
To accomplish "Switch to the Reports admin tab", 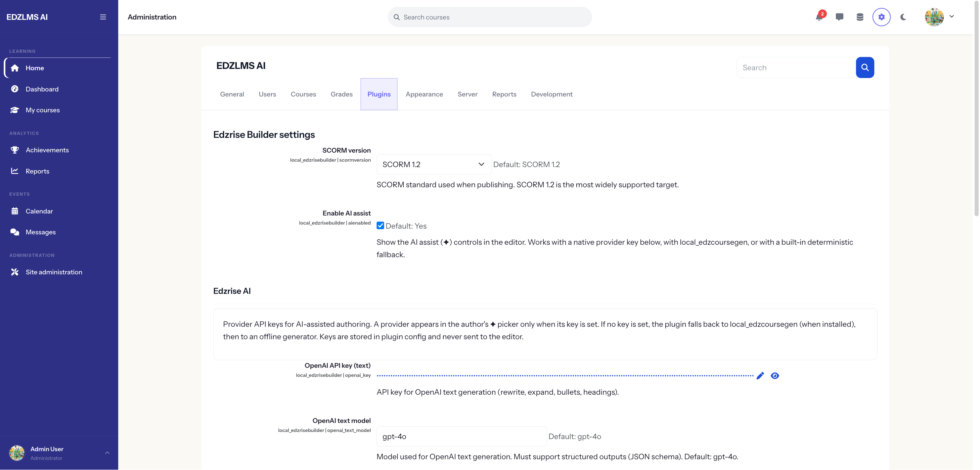I will pyautogui.click(x=504, y=94).
